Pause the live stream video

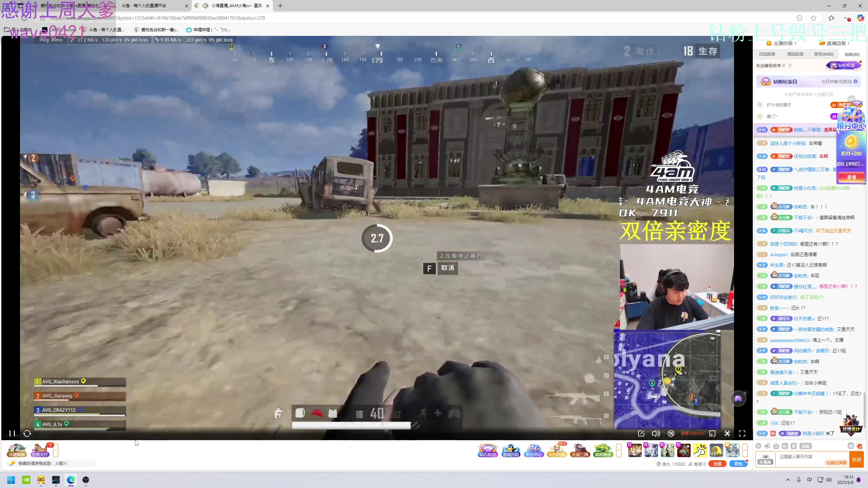pyautogui.click(x=12, y=433)
